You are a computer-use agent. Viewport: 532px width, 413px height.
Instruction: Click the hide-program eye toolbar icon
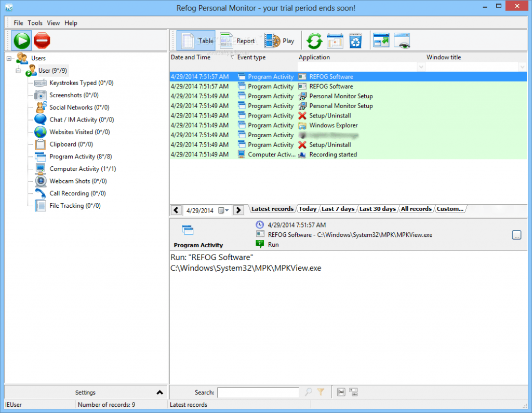coord(402,41)
